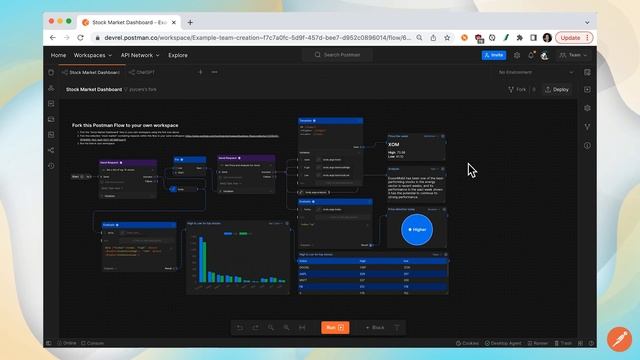The height and width of the screenshot is (360, 640).
Task: Click the undo icon in bottom toolbar
Action: [x=240, y=327]
